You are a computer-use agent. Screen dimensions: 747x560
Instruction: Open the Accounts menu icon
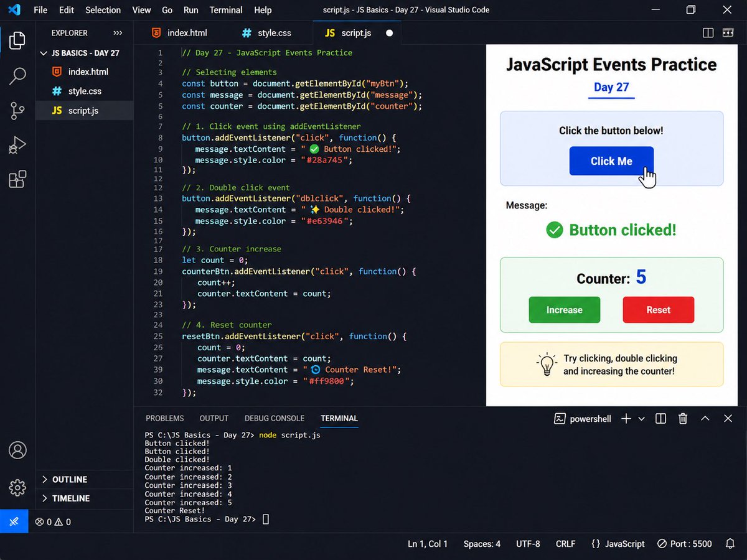pyautogui.click(x=17, y=450)
